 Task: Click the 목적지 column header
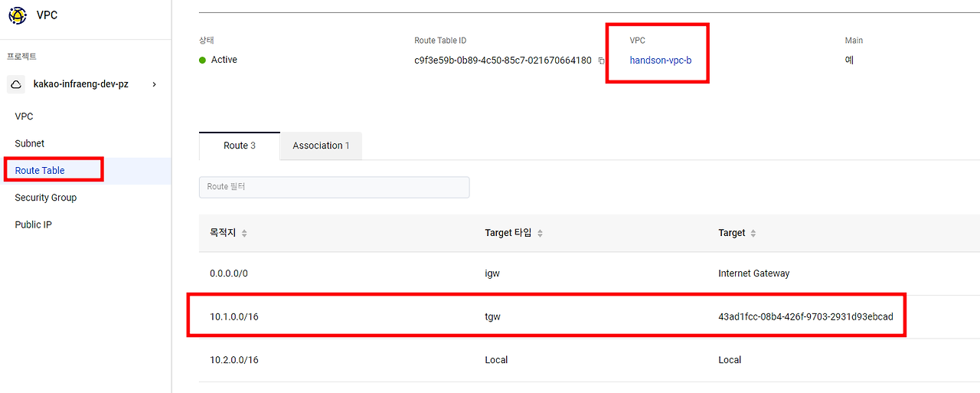click(x=223, y=233)
